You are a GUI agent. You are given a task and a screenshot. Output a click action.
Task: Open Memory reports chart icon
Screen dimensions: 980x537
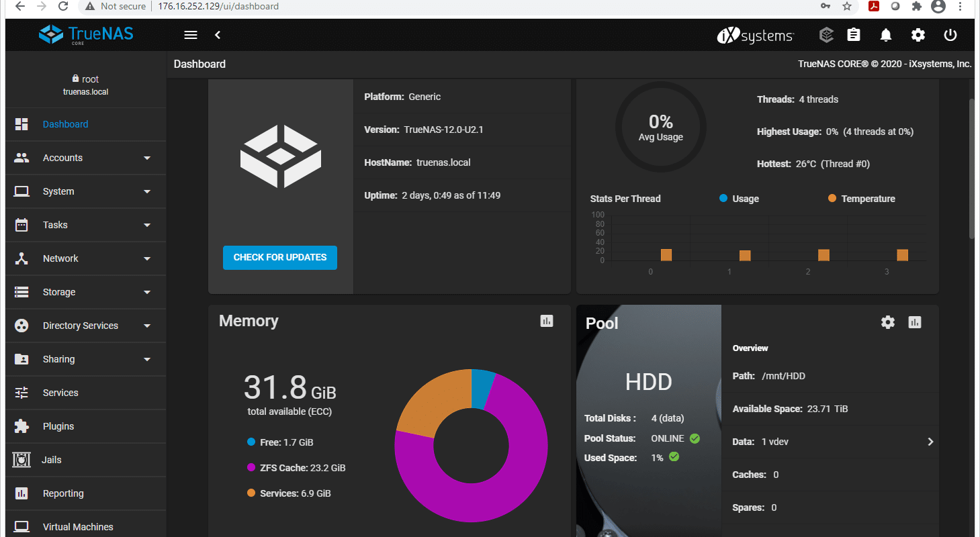[547, 321]
